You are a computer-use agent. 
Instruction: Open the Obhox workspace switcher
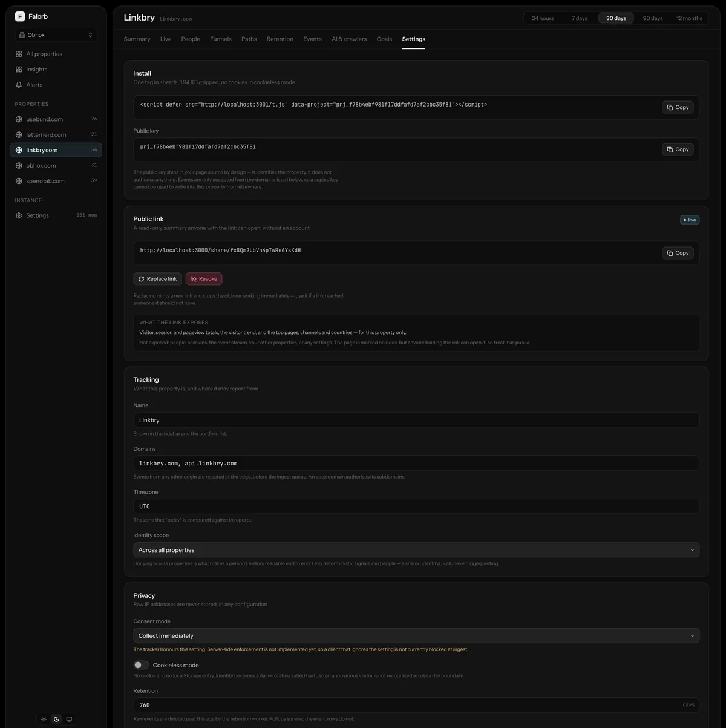(x=56, y=35)
